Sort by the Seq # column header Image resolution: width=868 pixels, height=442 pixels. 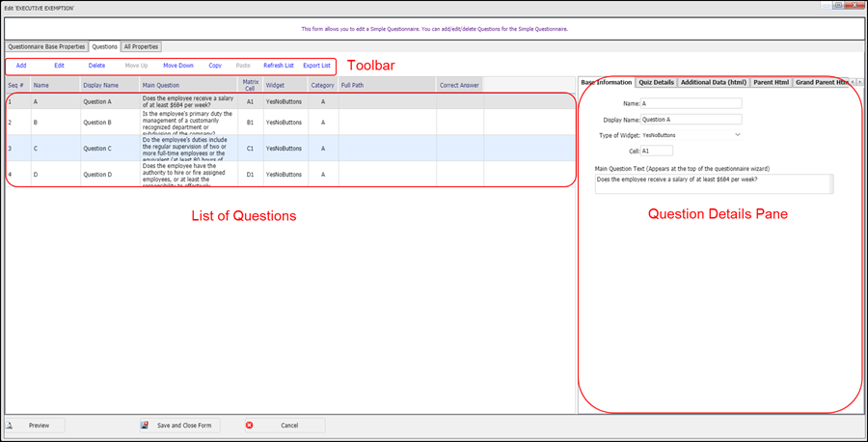17,85
